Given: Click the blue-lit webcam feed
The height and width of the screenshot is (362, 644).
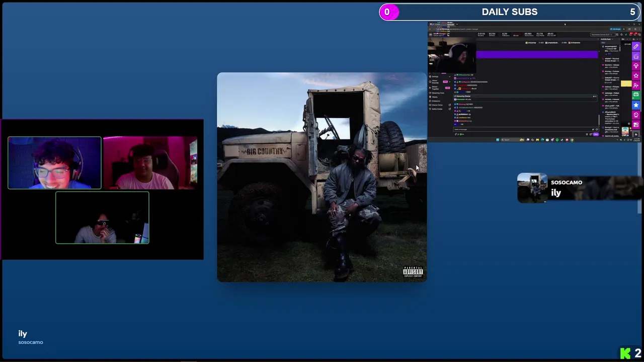Looking at the screenshot, I should [x=54, y=163].
